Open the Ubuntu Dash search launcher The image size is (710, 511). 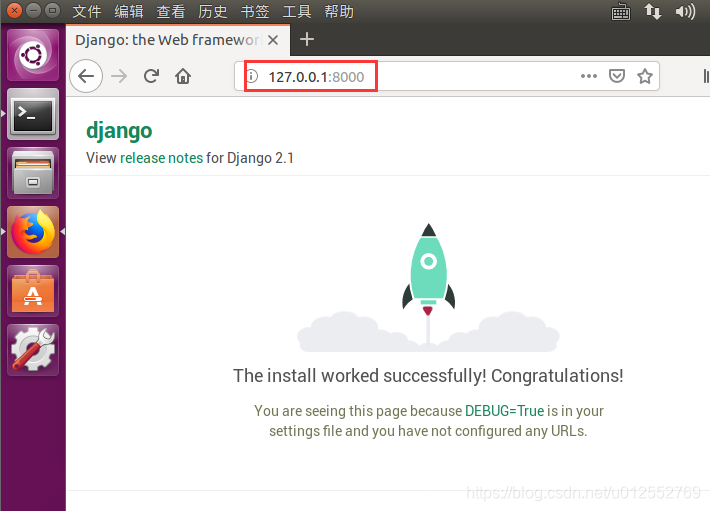point(33,55)
